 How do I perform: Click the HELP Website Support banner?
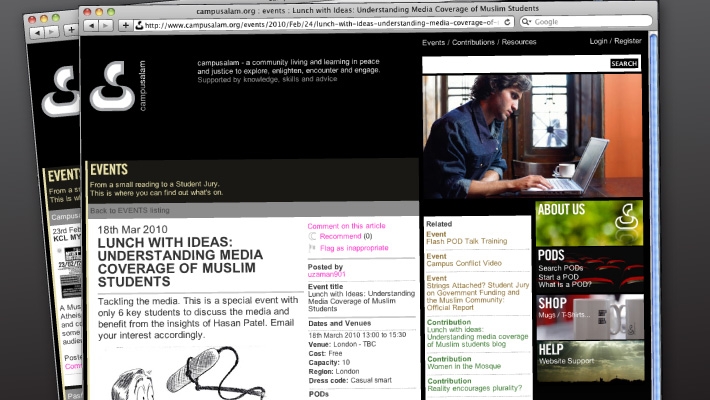[590, 361]
